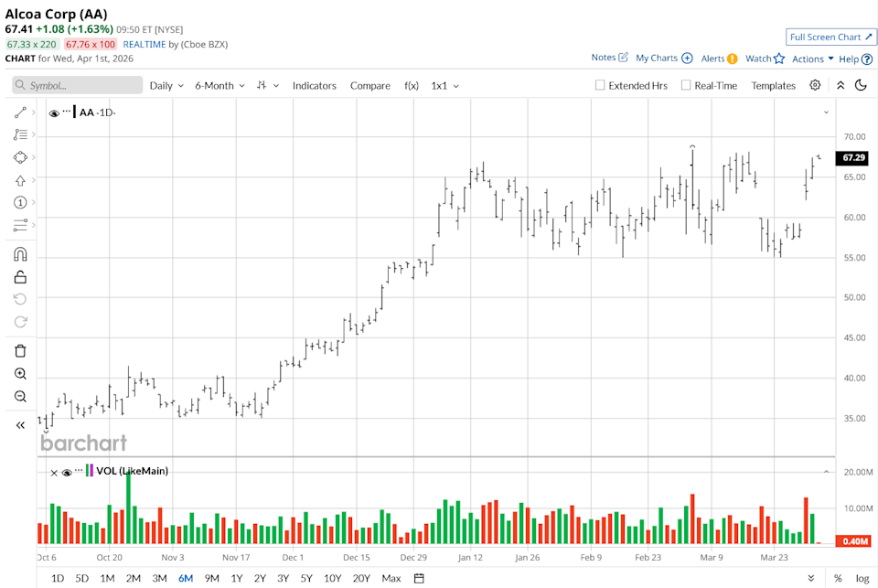878x588 pixels.
Task: Click the lock drawings icon
Action: pos(20,276)
